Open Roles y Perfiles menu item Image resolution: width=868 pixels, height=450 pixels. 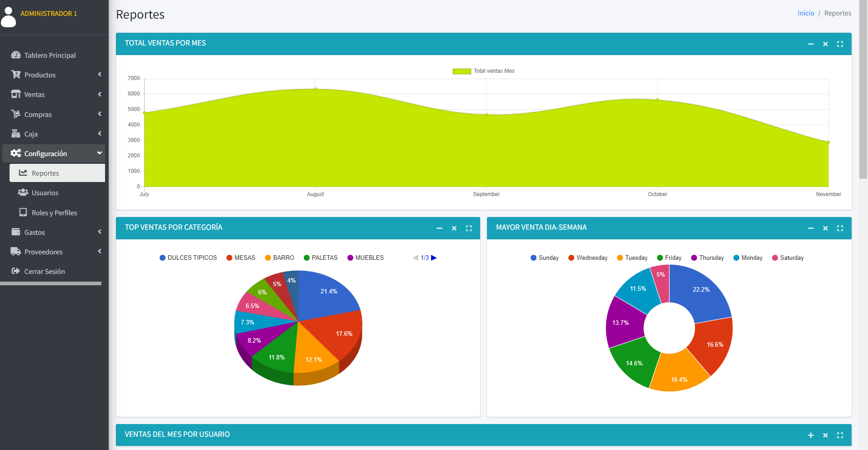[x=57, y=212]
